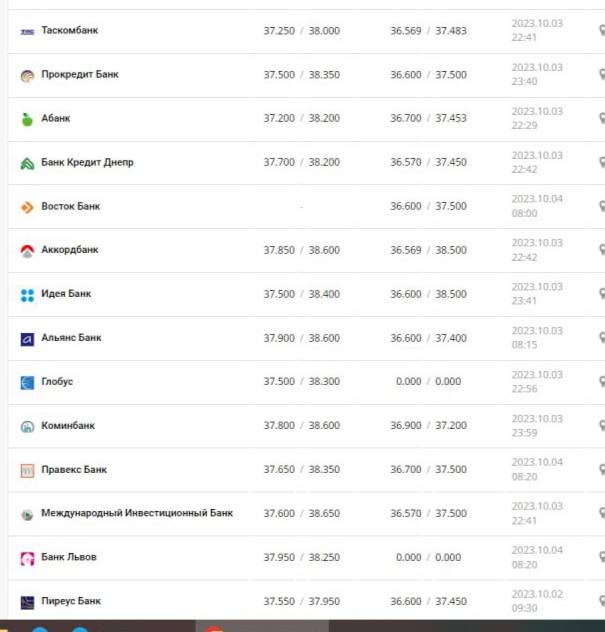Open the Пиреус Банк link
This screenshot has height=632, width=605.
point(71,601)
